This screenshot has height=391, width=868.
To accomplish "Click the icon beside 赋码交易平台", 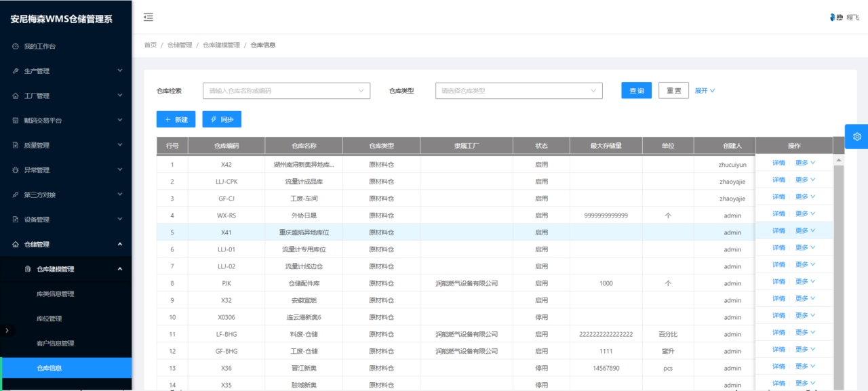I will click(x=16, y=121).
